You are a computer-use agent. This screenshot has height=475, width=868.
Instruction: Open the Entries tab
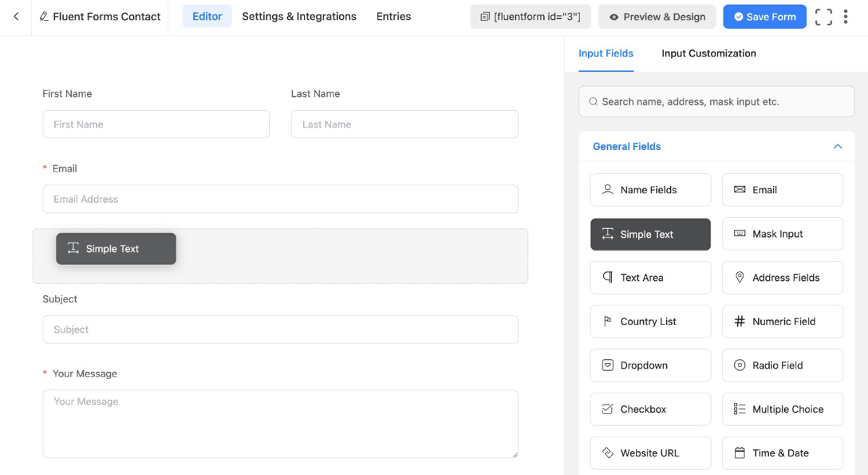[393, 16]
